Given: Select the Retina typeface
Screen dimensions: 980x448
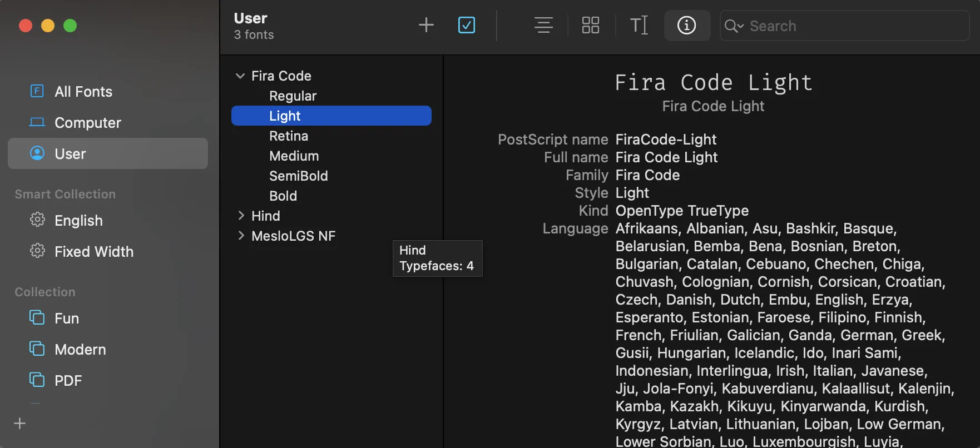Looking at the screenshot, I should pyautogui.click(x=288, y=136).
